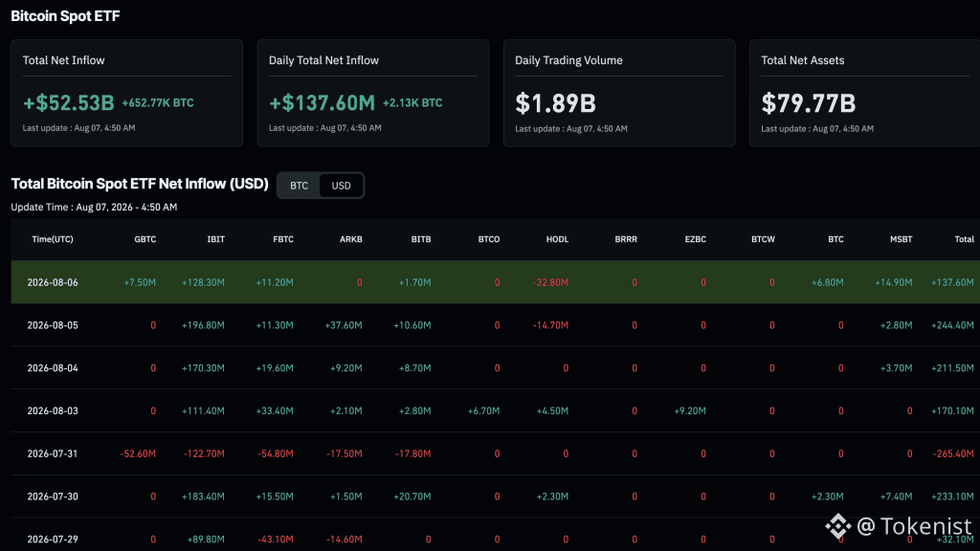The image size is (980, 551).
Task: Click the +211.50M total cell
Action: pyautogui.click(x=952, y=368)
